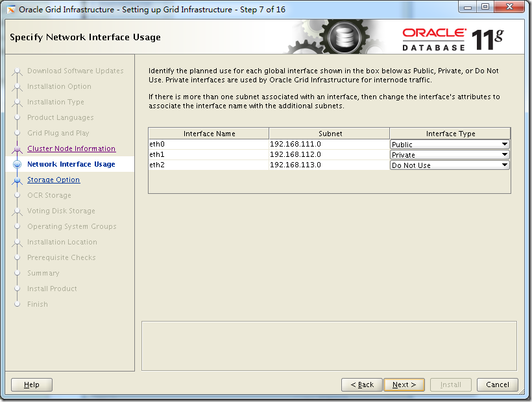Open the Interface Type dropdown for eth0
The image size is (532, 402).
pyautogui.click(x=450, y=145)
